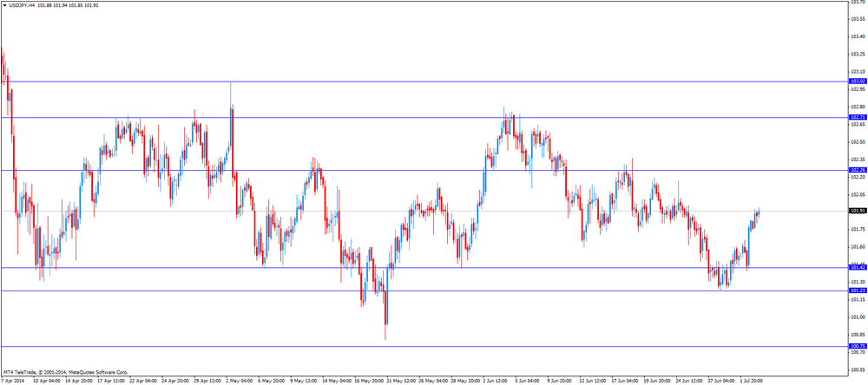Click the USDJPY,H4 chart title text
This screenshot has height=385, width=868.
[x=22, y=5]
